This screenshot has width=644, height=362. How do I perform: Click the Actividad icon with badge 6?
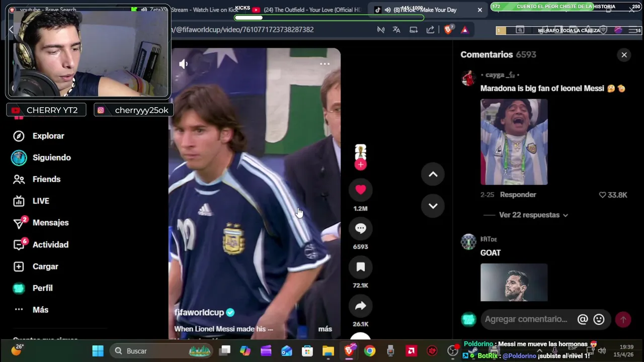tap(19, 244)
